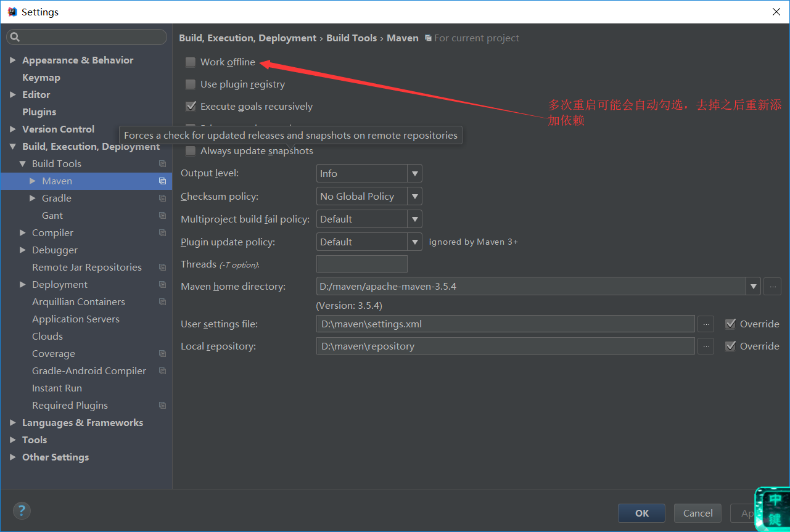Click the IntelliJ logo in the title bar
Screen dimensions: 790x532
(x=12, y=12)
